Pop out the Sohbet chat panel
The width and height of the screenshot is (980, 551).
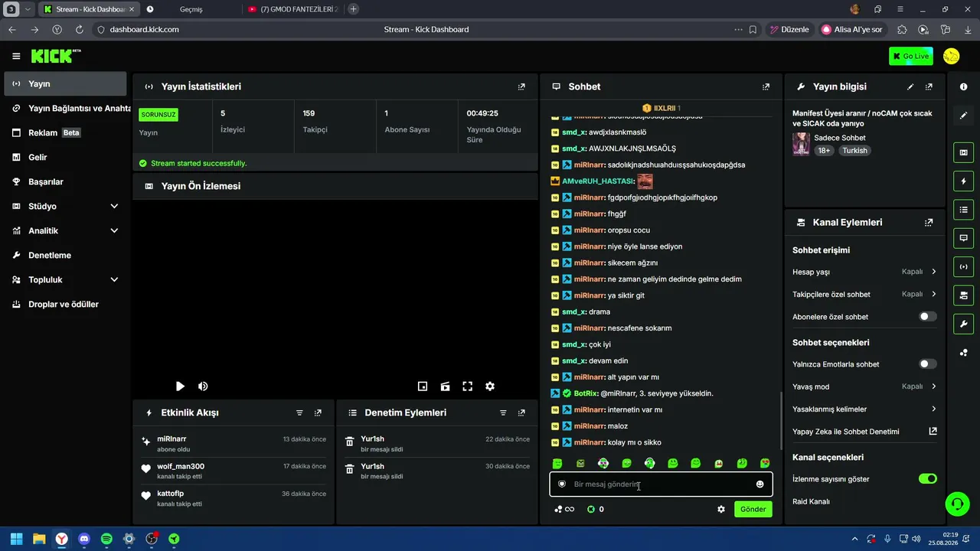pos(766,87)
